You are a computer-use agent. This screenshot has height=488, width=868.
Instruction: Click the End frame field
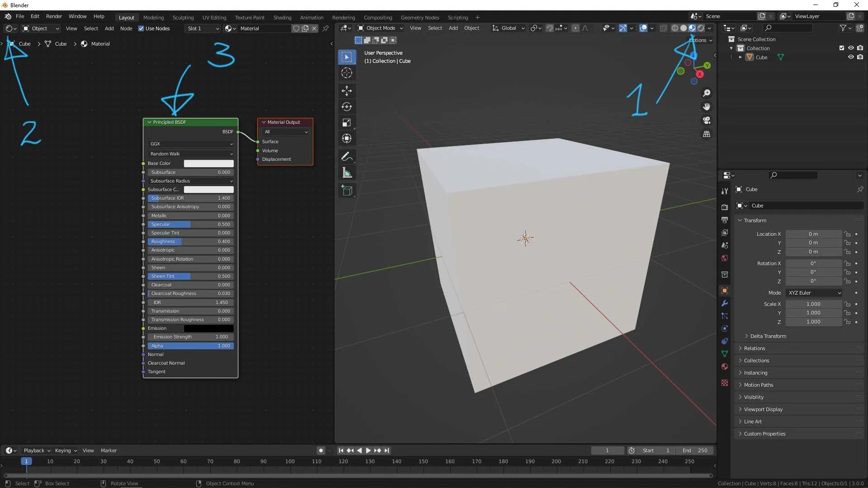[x=695, y=450]
